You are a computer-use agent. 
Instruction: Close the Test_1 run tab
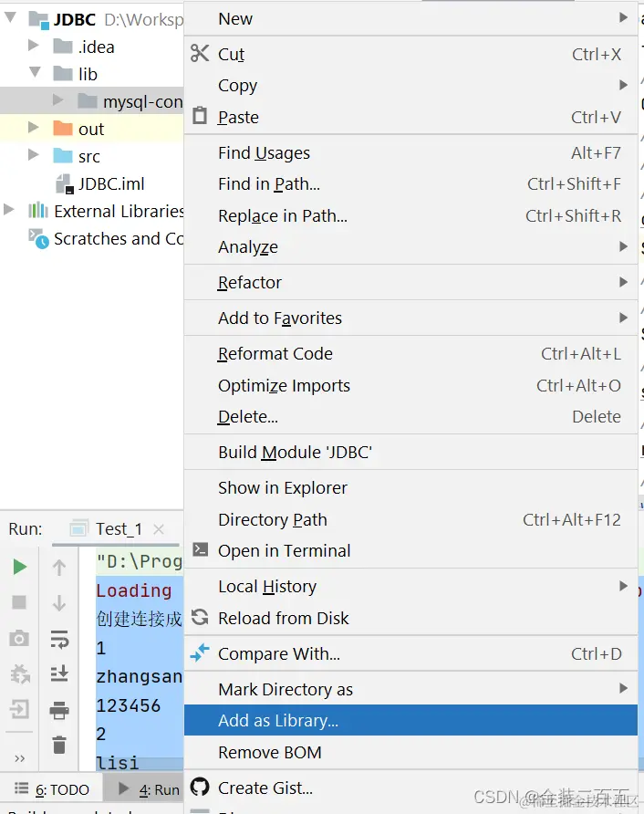tap(159, 528)
